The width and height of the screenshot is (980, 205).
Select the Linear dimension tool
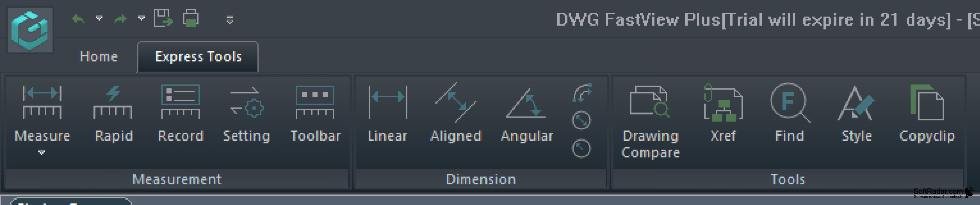[x=388, y=102]
